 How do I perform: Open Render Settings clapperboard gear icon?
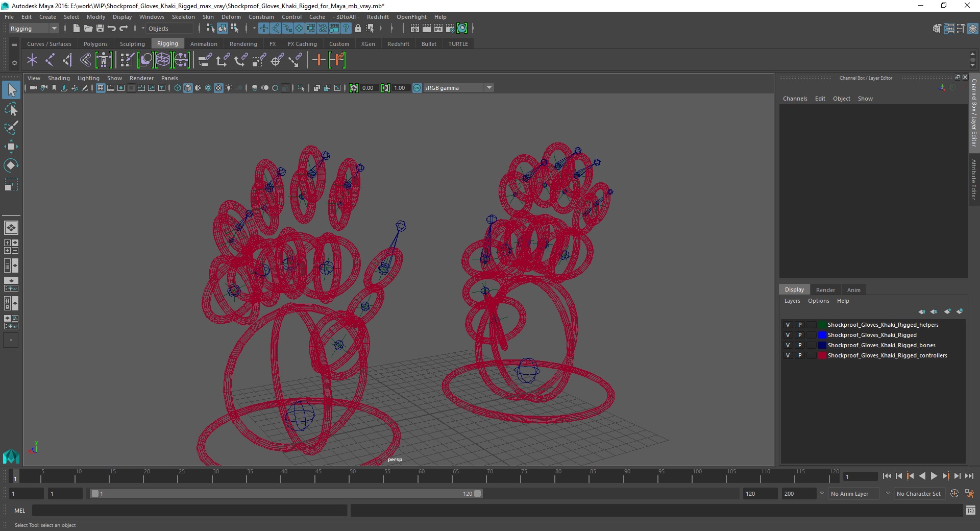450,29
